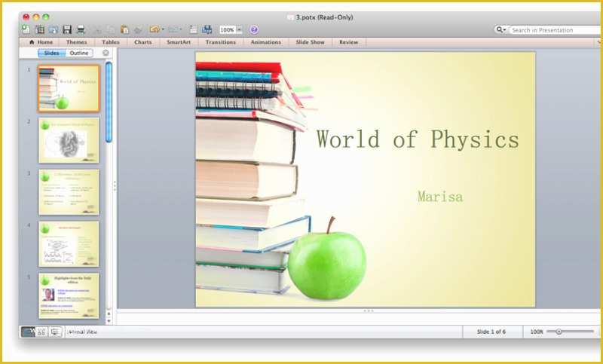Click the Undo toolbar icon
Image resolution: width=603 pixels, height=364 pixels.
click(x=155, y=29)
